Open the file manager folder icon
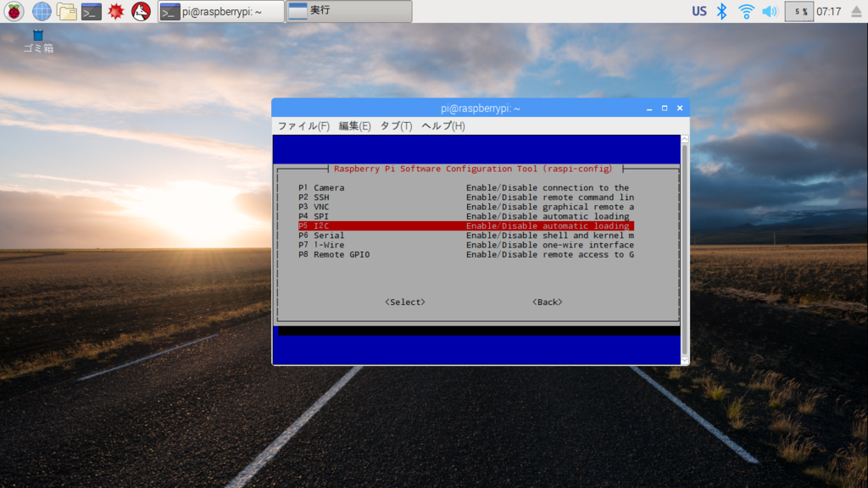Image resolution: width=868 pixels, height=488 pixels. [x=66, y=11]
